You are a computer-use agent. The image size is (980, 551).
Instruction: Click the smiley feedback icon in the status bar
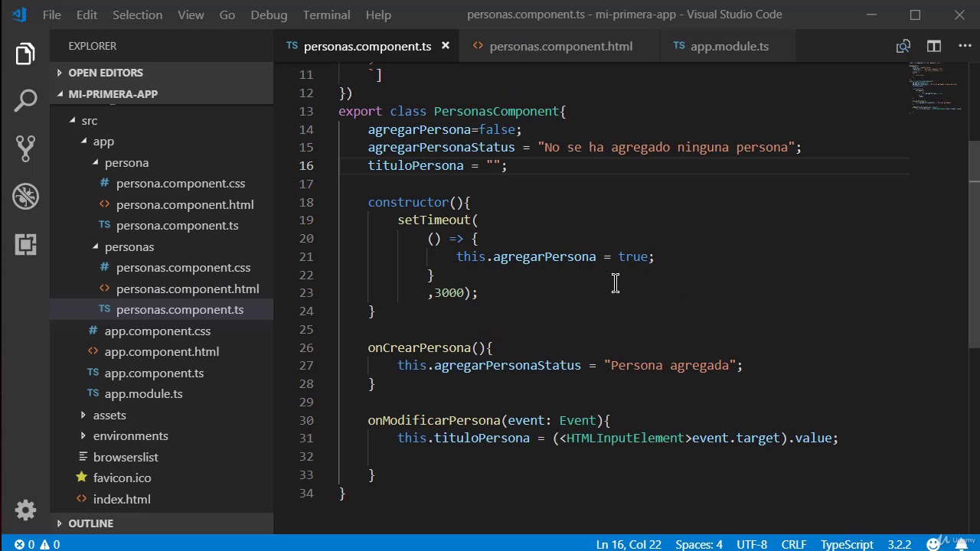point(933,544)
